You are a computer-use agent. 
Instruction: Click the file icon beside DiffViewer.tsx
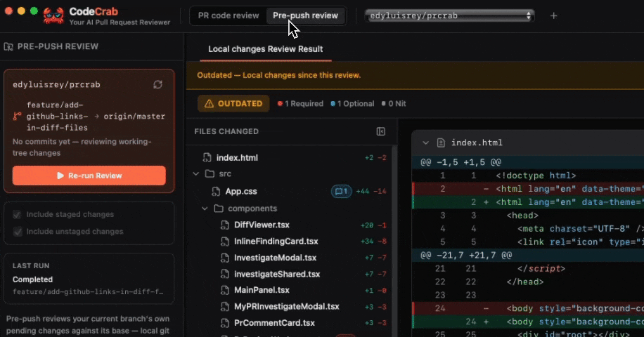[x=225, y=225]
